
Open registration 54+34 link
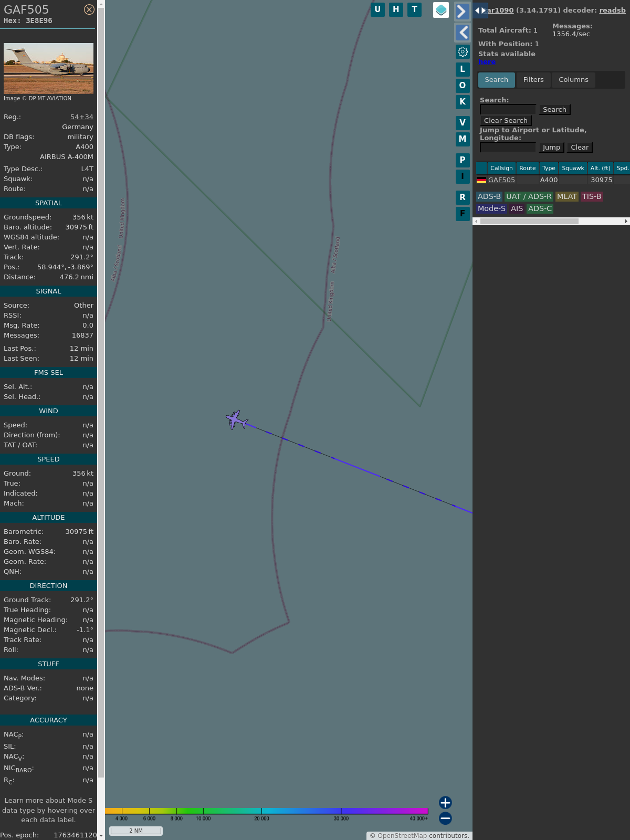[82, 117]
